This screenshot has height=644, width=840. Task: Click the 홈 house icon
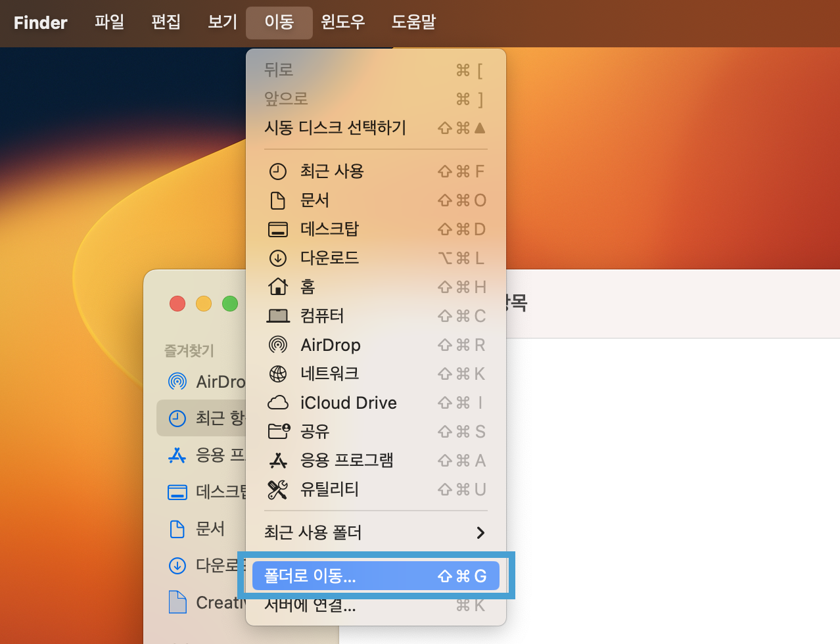[278, 287]
